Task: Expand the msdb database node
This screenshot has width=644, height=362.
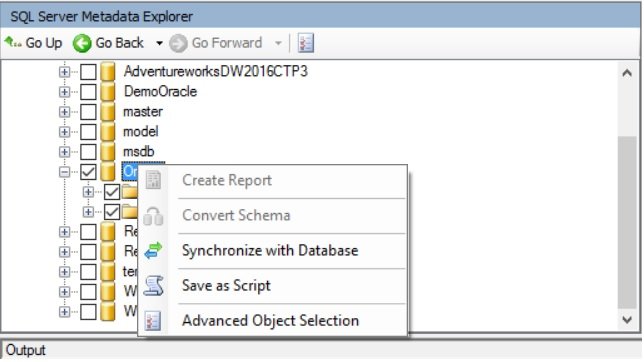Action: 64,152
